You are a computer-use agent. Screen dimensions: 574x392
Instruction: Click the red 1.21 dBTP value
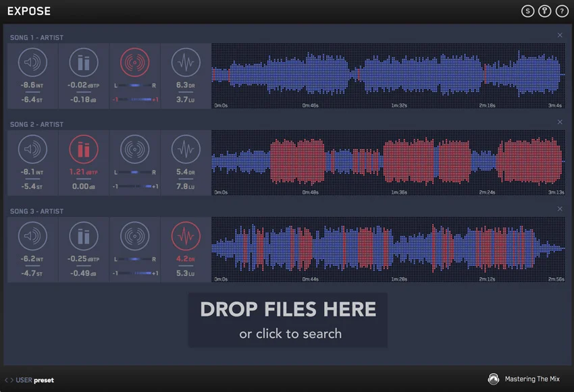(x=84, y=172)
